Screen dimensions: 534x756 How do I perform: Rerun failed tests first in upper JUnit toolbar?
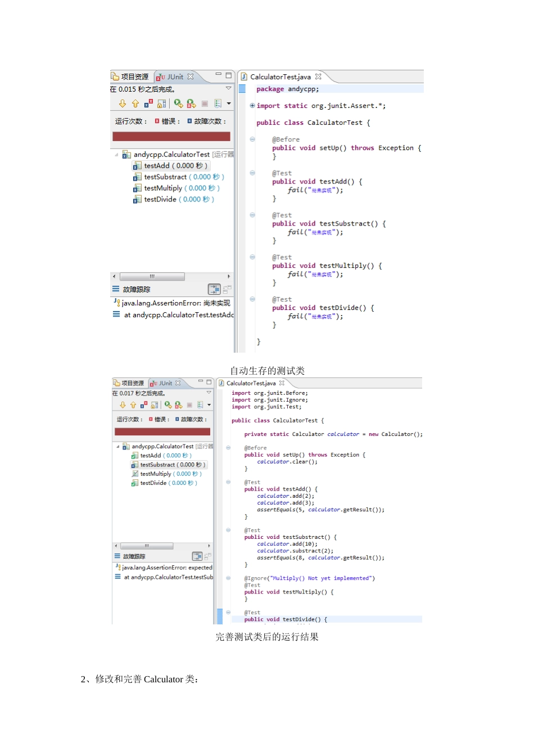[x=191, y=103]
